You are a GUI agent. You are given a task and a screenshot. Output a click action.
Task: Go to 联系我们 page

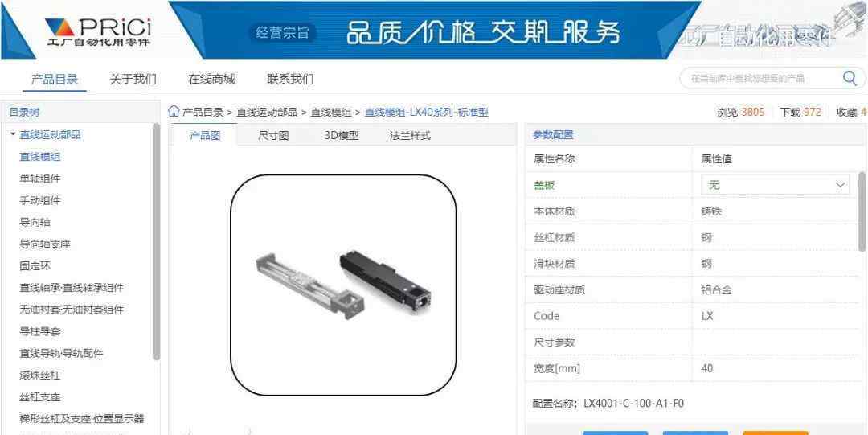[x=290, y=79]
